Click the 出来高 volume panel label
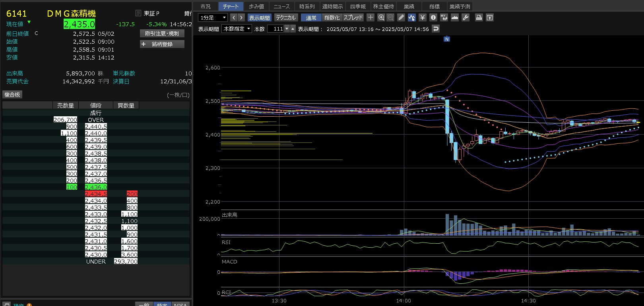 click(229, 215)
